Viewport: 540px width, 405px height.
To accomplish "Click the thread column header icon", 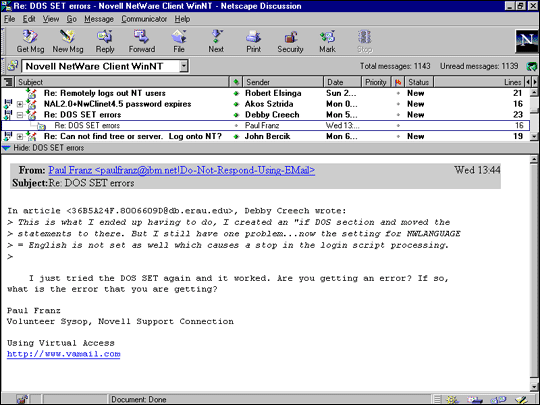I will pyautogui.click(x=8, y=82).
